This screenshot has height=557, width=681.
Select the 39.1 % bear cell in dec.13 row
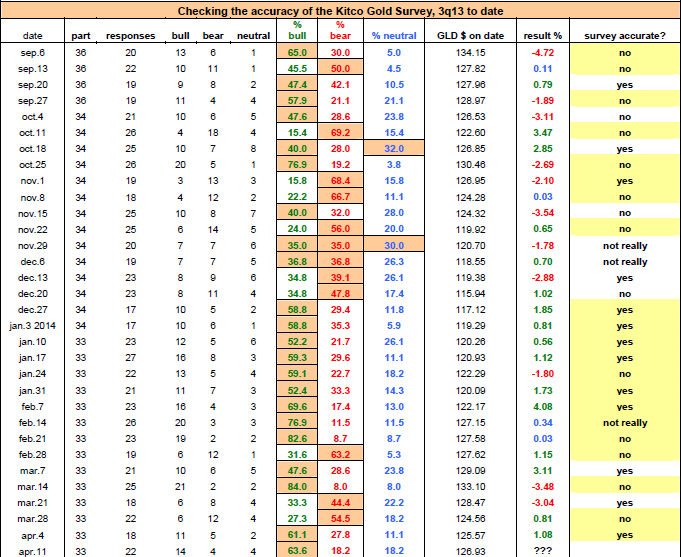click(x=340, y=278)
